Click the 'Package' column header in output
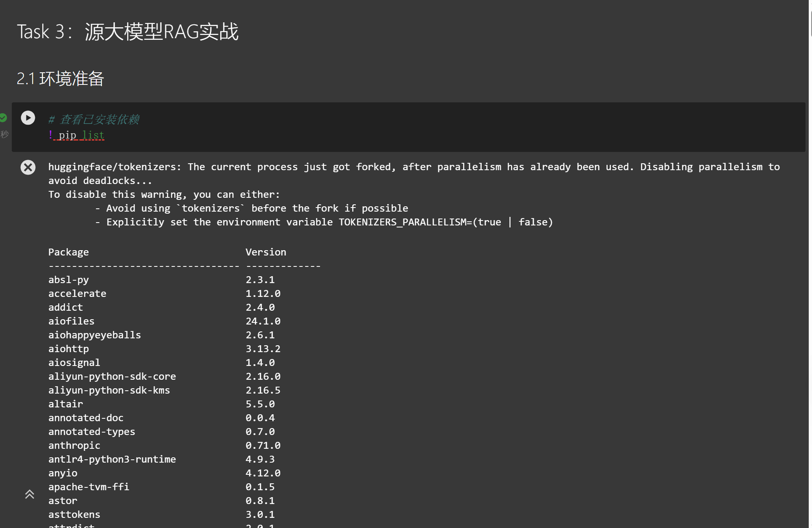 pos(68,252)
